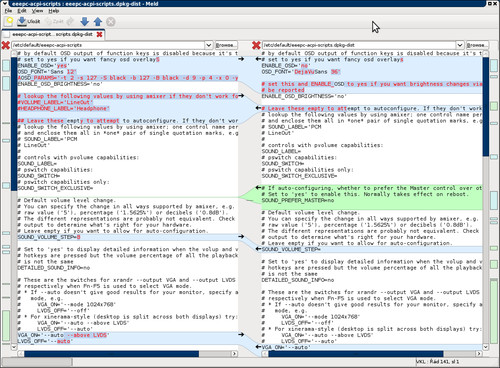This screenshot has width=500, height=368.
Task: Click scroll-down arrow of right pane
Action: tap(486, 347)
